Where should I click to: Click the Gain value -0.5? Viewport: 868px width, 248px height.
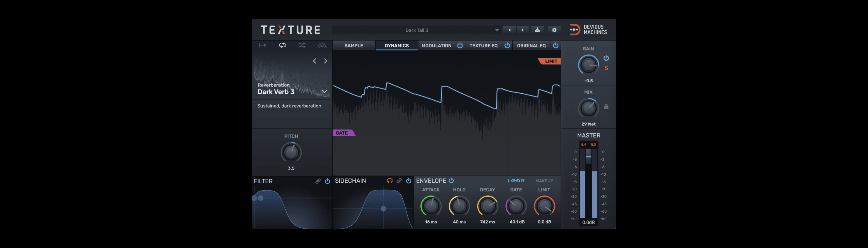pos(588,81)
